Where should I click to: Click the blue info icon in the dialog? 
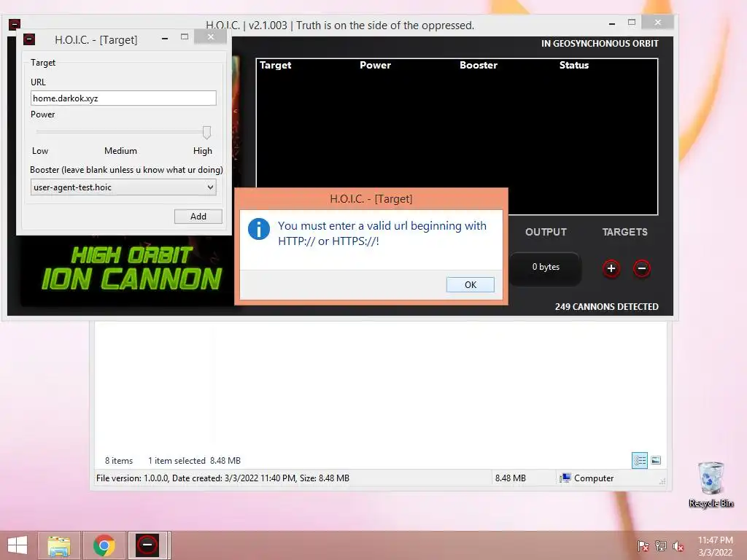point(259,230)
